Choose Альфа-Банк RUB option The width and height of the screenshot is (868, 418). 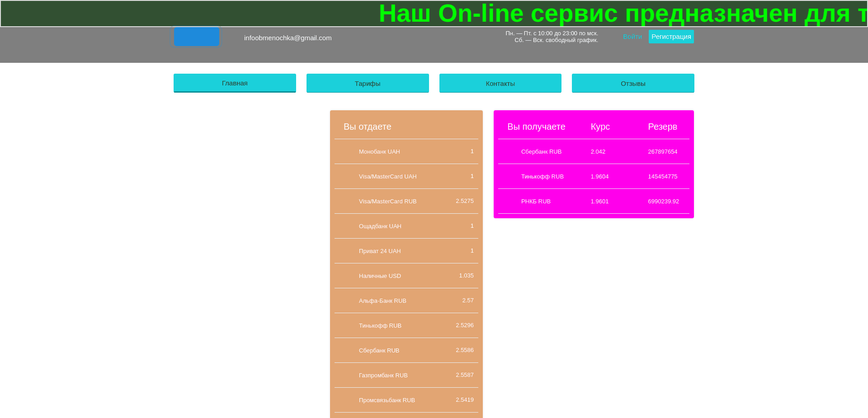coord(406,301)
